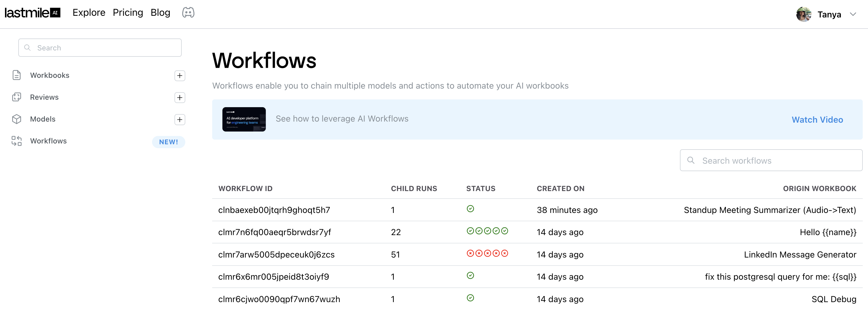Open the Blog link in header
This screenshot has width=868, height=319.
(x=160, y=12)
